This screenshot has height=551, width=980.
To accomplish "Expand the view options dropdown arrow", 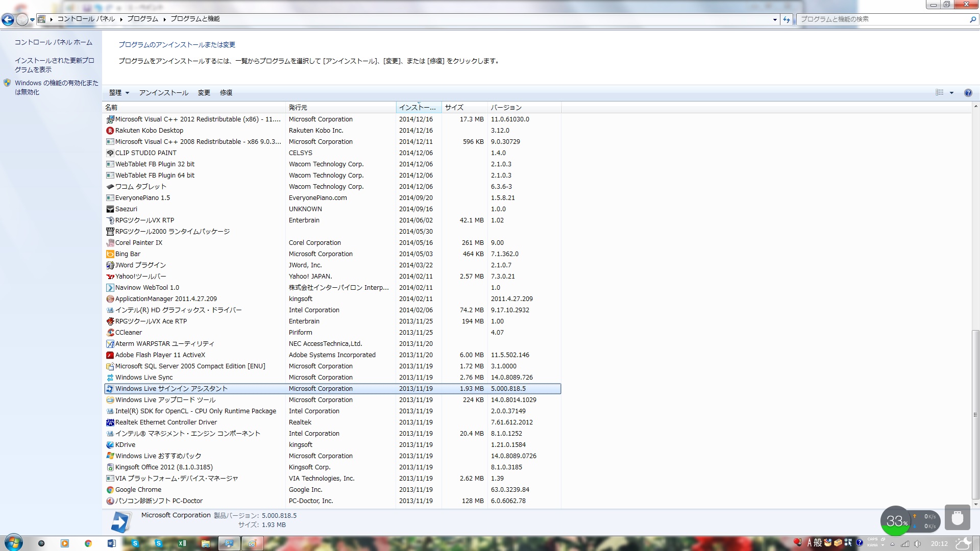I will tap(951, 93).
